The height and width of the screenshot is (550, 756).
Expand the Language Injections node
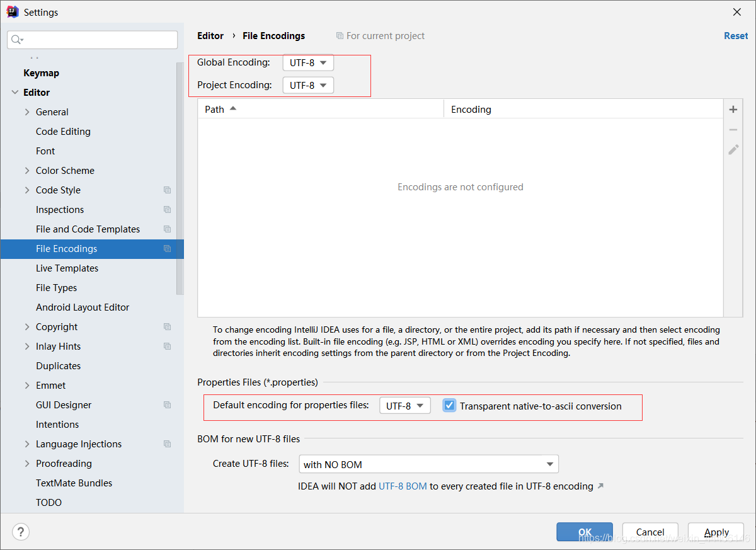click(27, 444)
